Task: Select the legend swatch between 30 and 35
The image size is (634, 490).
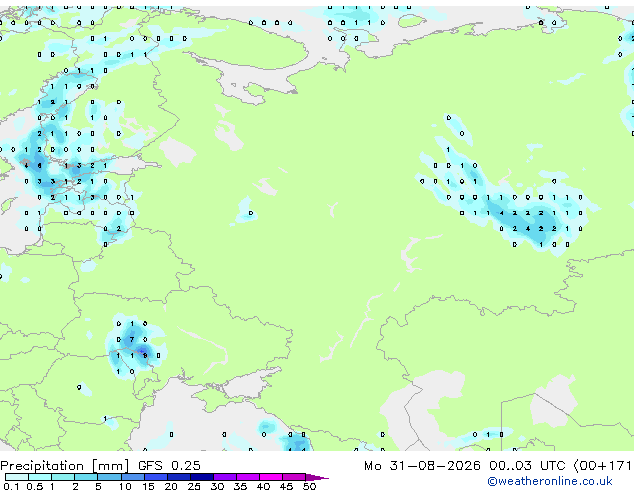Action: [x=225, y=477]
